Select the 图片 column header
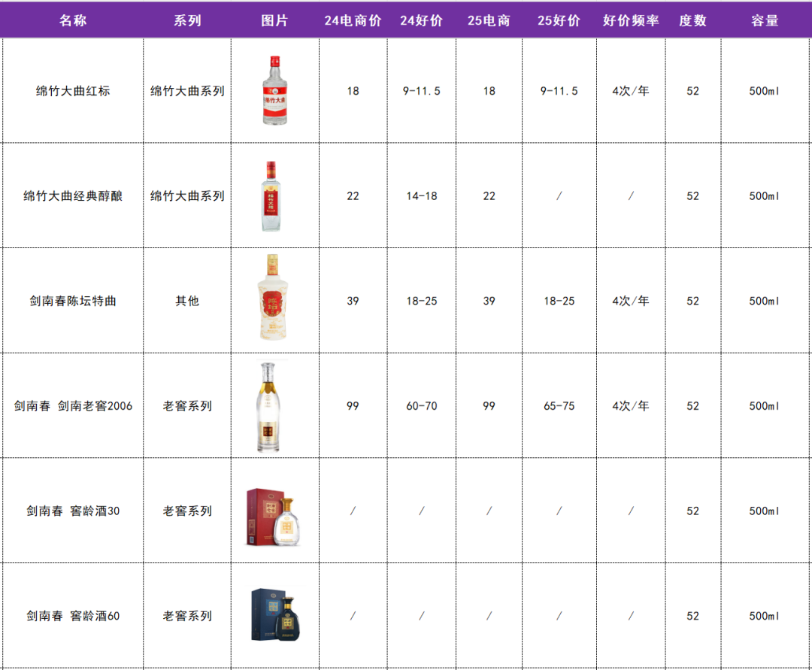The image size is (812, 670). tap(274, 20)
